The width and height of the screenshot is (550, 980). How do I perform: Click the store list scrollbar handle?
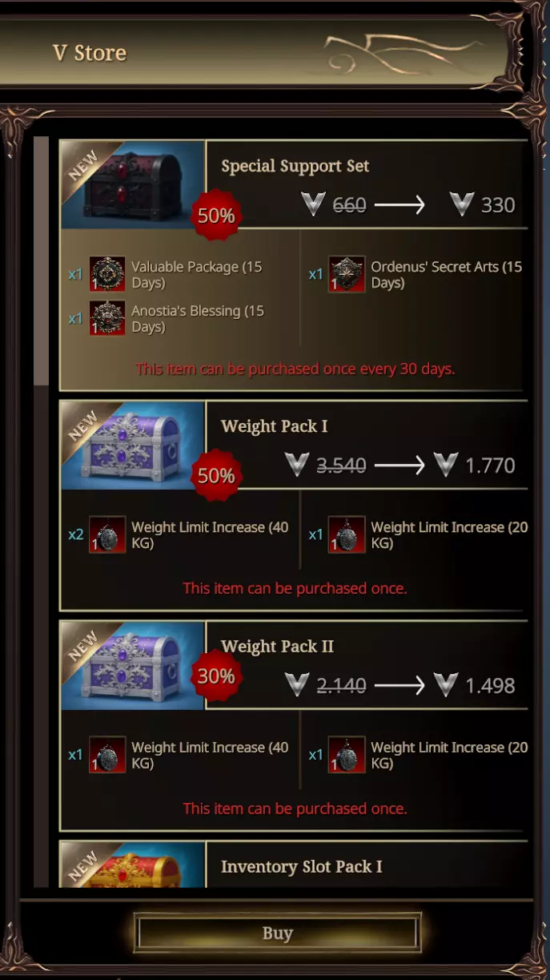41,261
